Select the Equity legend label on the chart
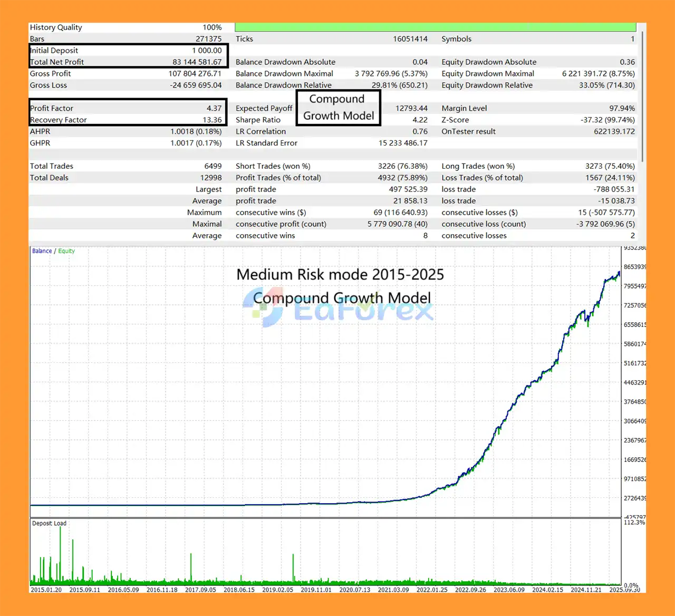Image resolution: width=675 pixels, height=616 pixels. 66,251
